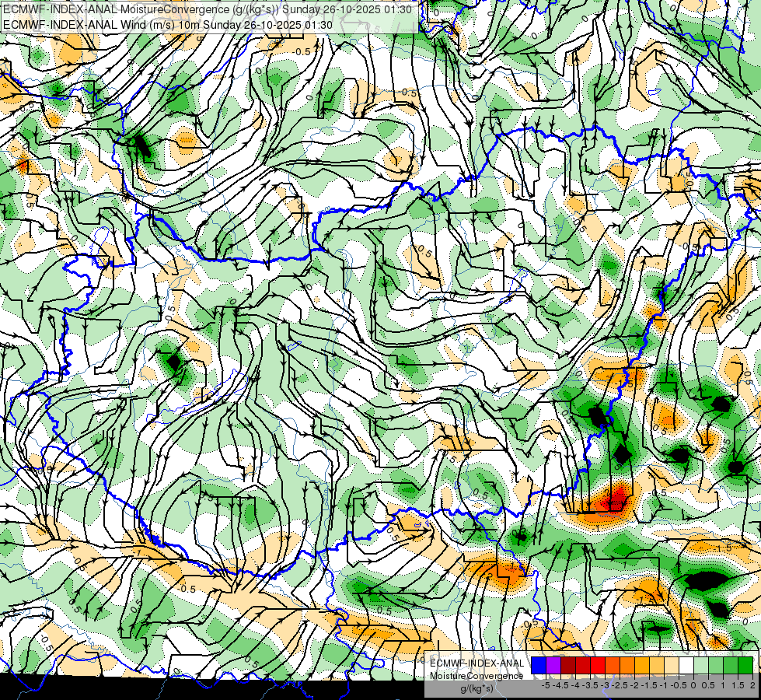Click the legend value -3.5
This screenshot has width=761, height=700.
[590, 685]
